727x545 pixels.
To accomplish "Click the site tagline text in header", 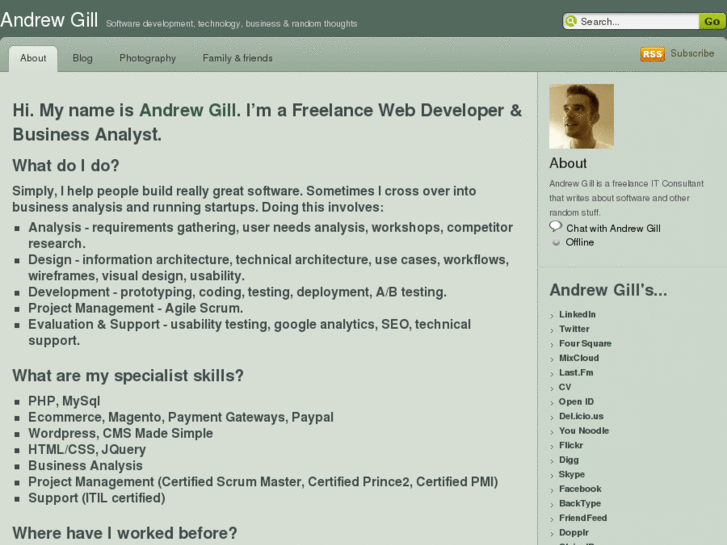I will [231, 24].
